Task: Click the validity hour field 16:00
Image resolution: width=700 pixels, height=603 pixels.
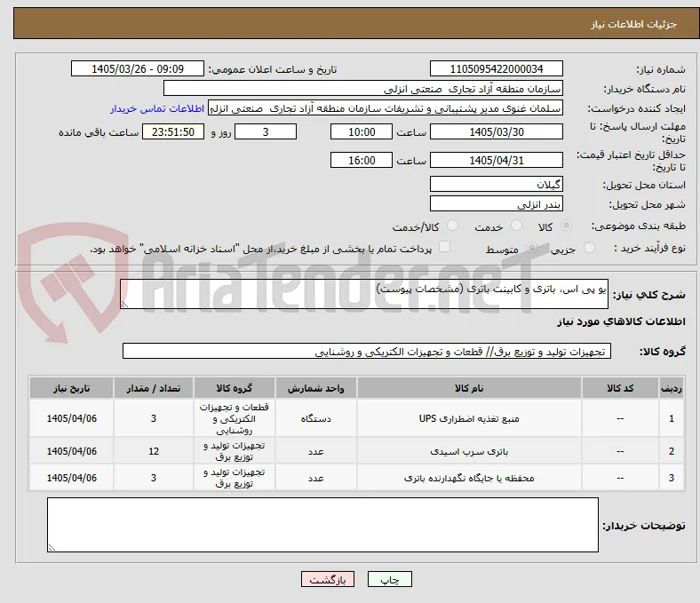Action: point(362,160)
